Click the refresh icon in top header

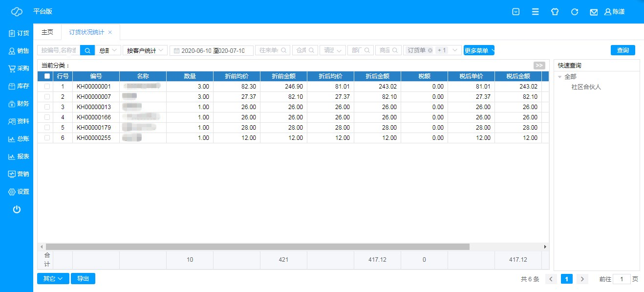coord(575,12)
